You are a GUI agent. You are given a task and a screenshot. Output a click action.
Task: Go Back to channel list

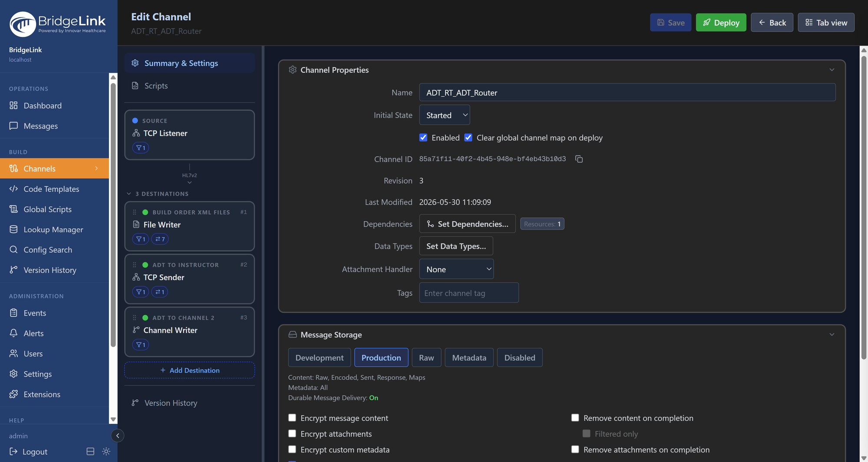tap(772, 23)
